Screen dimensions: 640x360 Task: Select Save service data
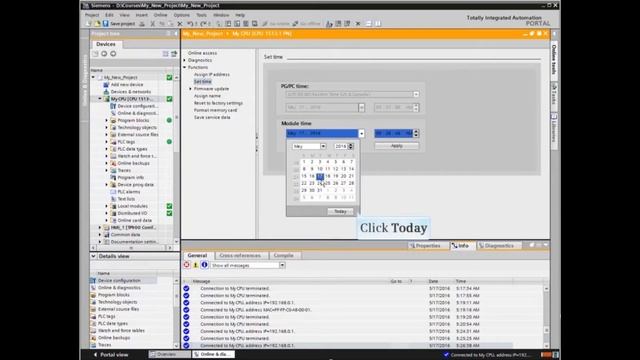[212, 117]
